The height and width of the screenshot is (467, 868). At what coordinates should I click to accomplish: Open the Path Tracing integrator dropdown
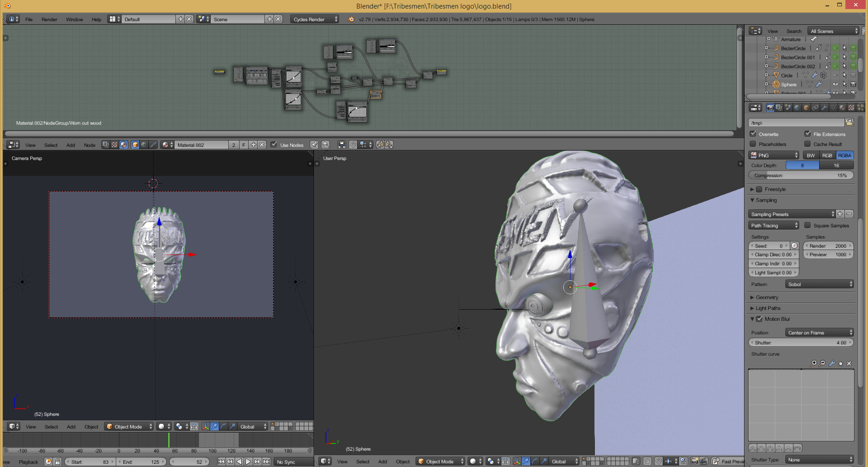coord(774,225)
